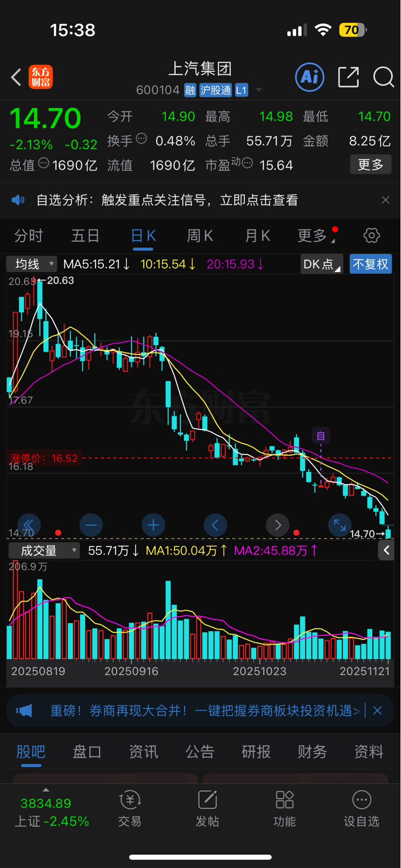Screen dimensions: 401x868
Task: Switch to the 财务 tab
Action: 312,752
